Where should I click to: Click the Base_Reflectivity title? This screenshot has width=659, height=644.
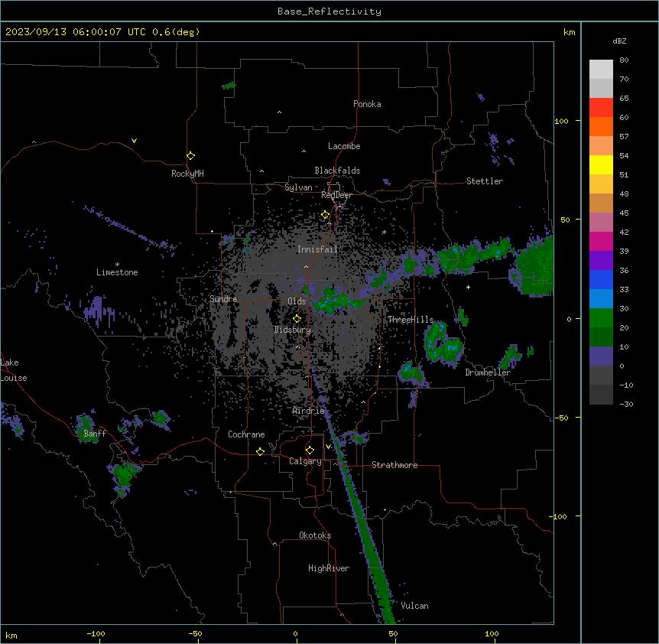click(329, 11)
